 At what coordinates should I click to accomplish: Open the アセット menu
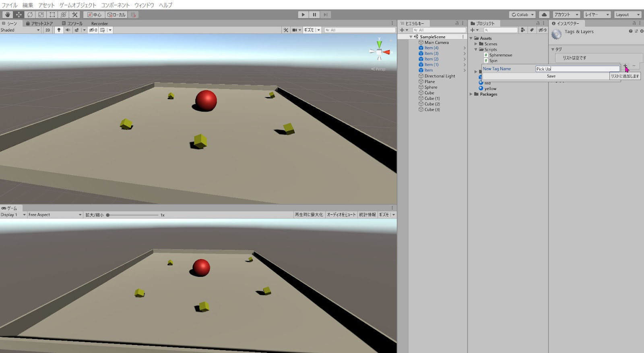46,5
